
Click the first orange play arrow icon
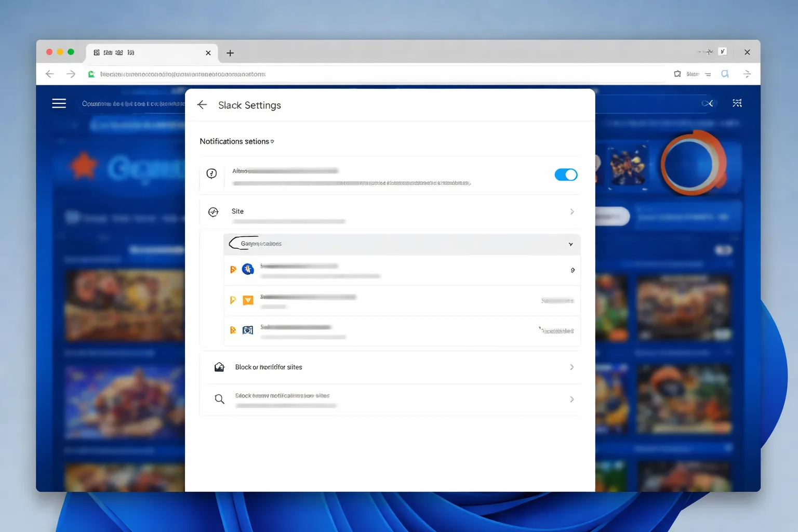pos(233,269)
